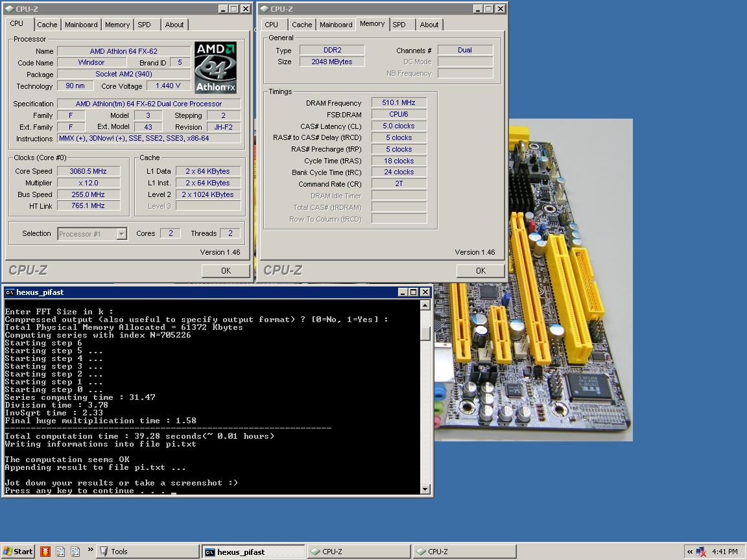The height and width of the screenshot is (560, 747).
Task: Click the Name field AMD Athlon 64 FX-62
Action: (124, 51)
